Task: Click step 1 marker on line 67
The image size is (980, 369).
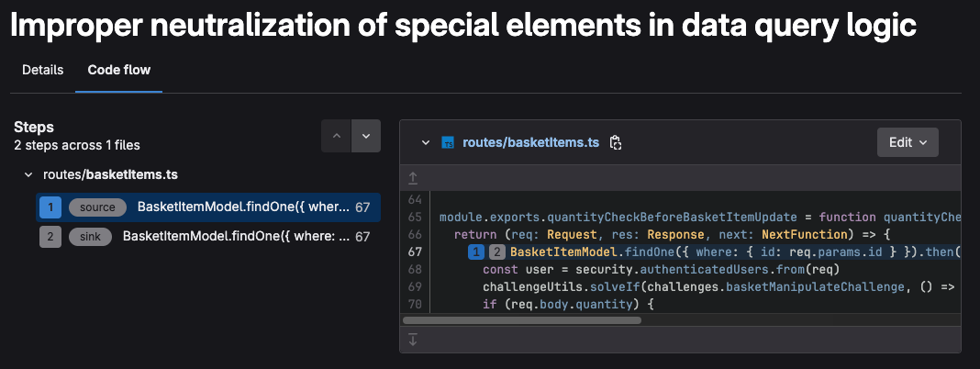Action: point(475,252)
